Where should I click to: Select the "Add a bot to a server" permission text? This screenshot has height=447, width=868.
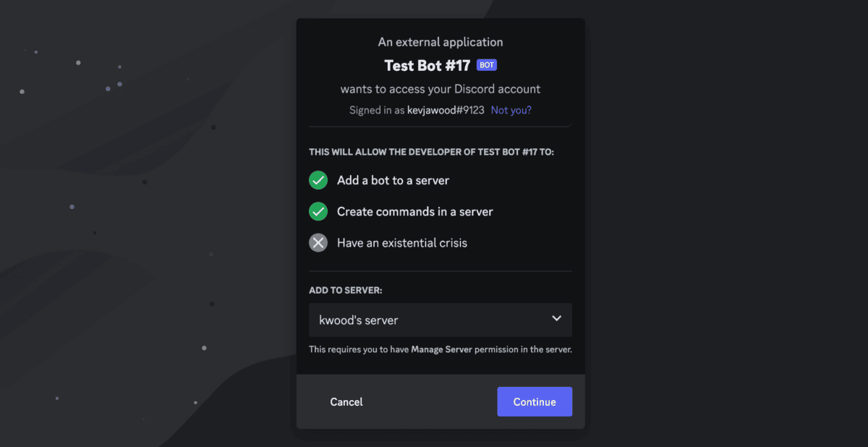(393, 180)
